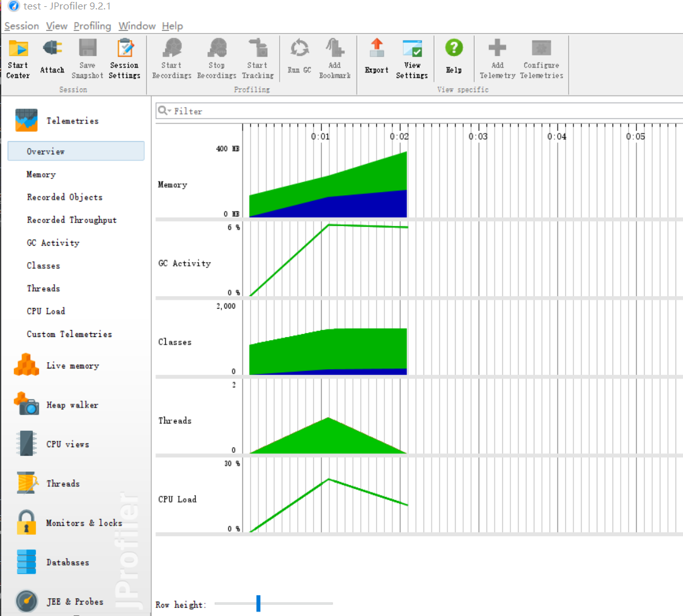Click Start Tracking icon
The height and width of the screenshot is (616, 683).
(x=258, y=48)
